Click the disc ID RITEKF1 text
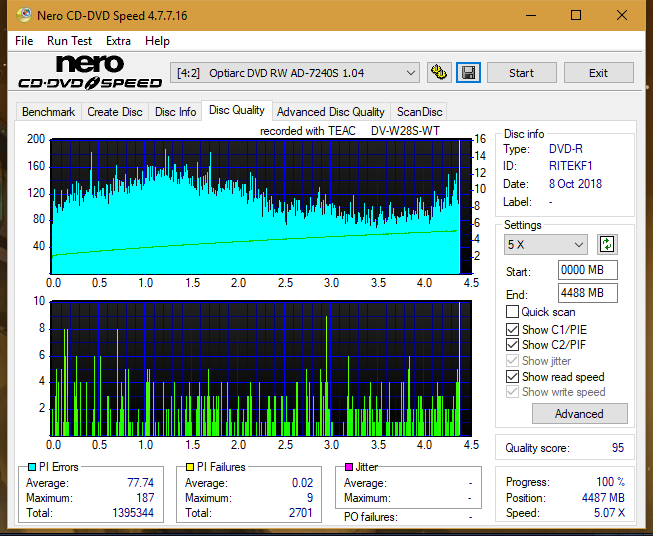The image size is (653, 536). [x=571, y=166]
